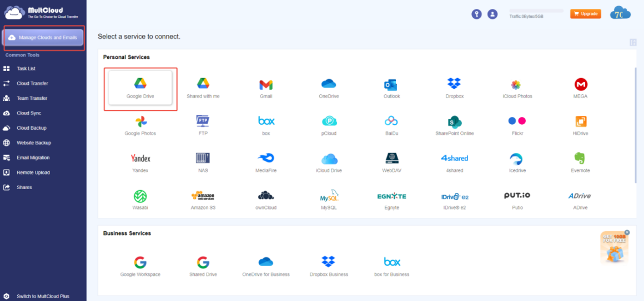Choose BaiDu cloud
This screenshot has height=301, width=644.
[x=391, y=125]
